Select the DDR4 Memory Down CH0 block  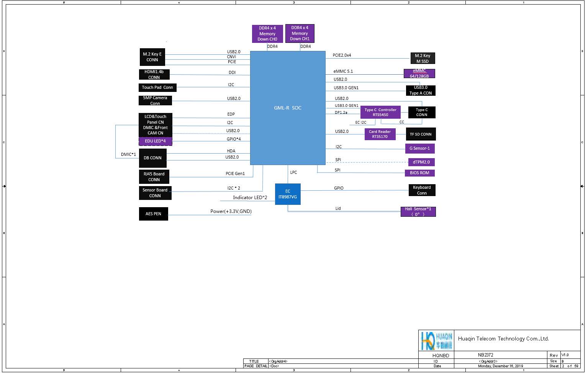pyautogui.click(x=267, y=34)
